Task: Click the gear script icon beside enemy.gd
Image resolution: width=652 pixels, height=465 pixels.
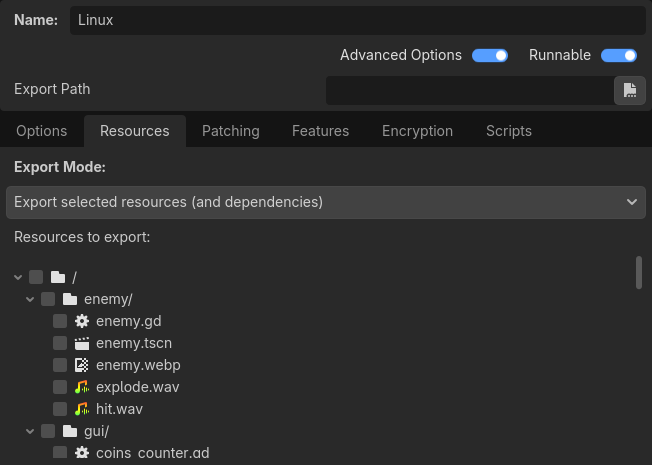Action: tap(83, 321)
